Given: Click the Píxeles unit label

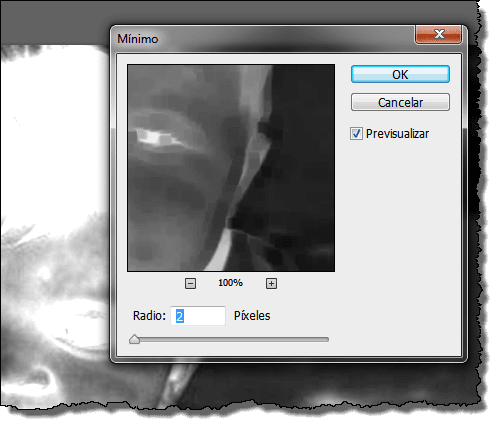Looking at the screenshot, I should tap(252, 316).
